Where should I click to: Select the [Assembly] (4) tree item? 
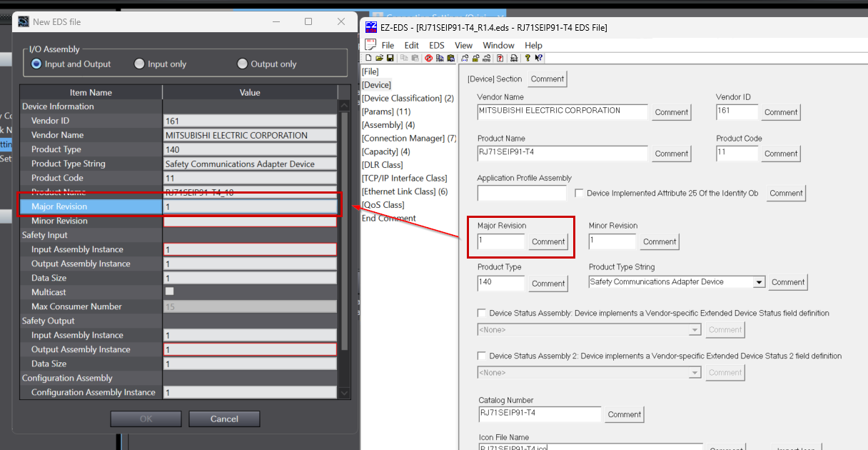[x=390, y=125]
